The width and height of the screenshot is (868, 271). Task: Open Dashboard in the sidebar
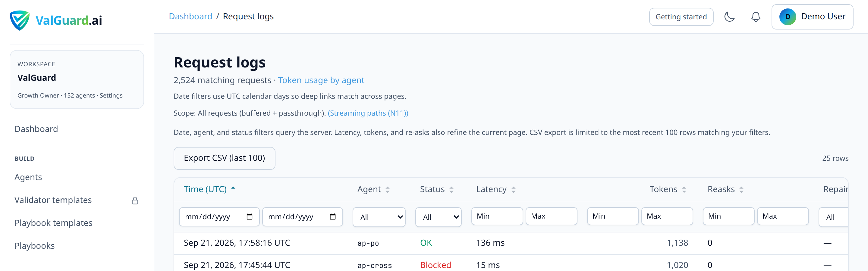(x=36, y=129)
